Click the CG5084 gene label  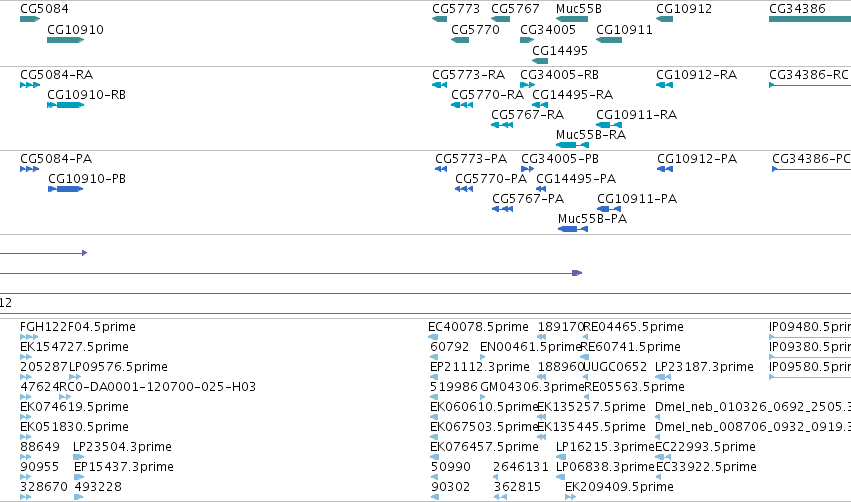[x=45, y=9]
